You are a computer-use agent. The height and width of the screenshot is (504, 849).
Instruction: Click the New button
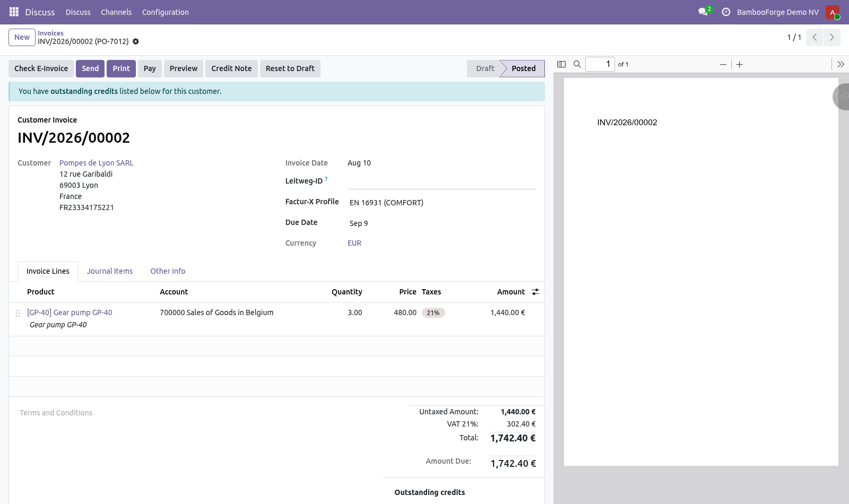click(22, 37)
